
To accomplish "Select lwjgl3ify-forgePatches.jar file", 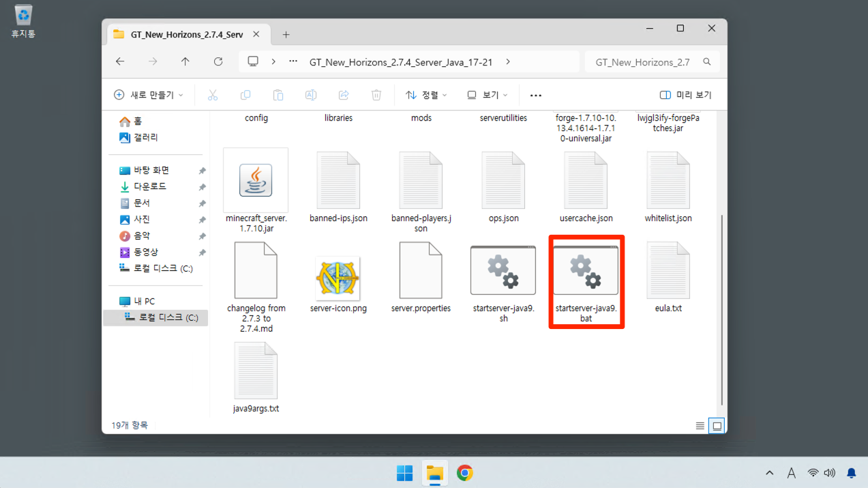I will pos(668,123).
